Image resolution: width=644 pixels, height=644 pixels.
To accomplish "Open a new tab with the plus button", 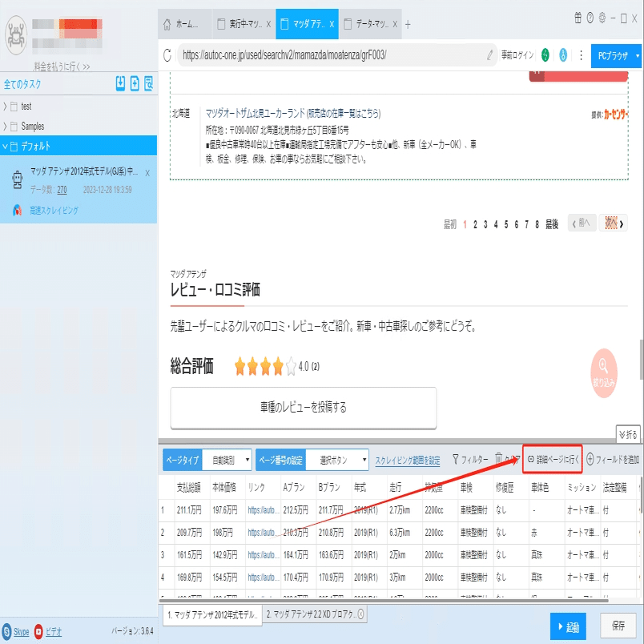I will click(408, 25).
